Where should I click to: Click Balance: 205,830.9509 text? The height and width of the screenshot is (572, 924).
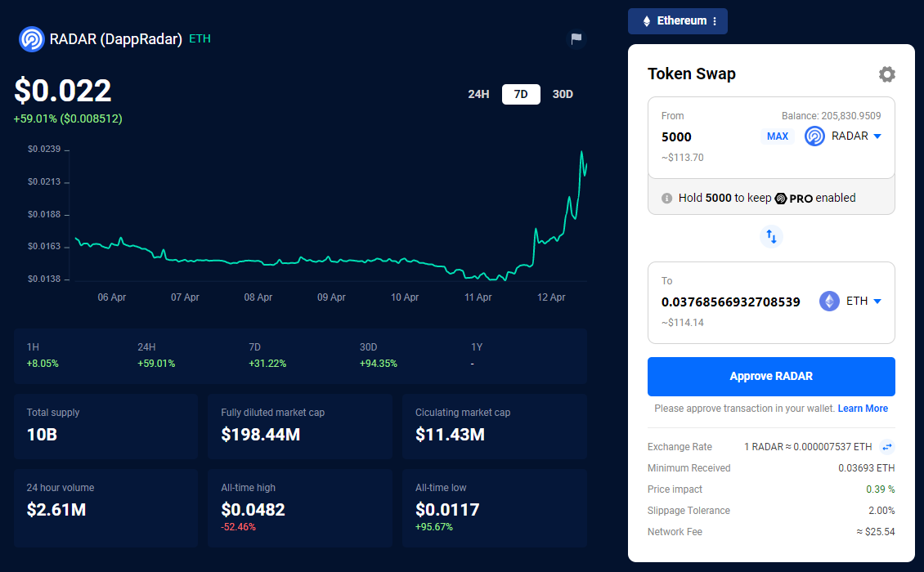[831, 116]
